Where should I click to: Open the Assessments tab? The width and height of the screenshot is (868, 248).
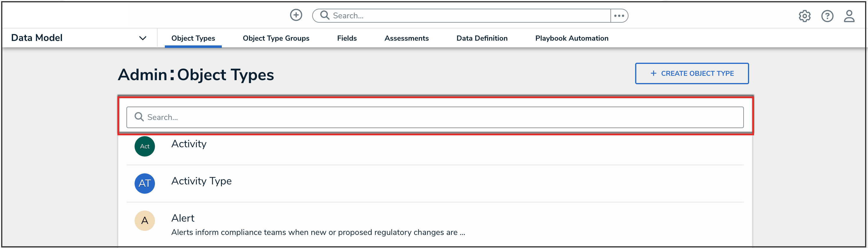point(406,38)
